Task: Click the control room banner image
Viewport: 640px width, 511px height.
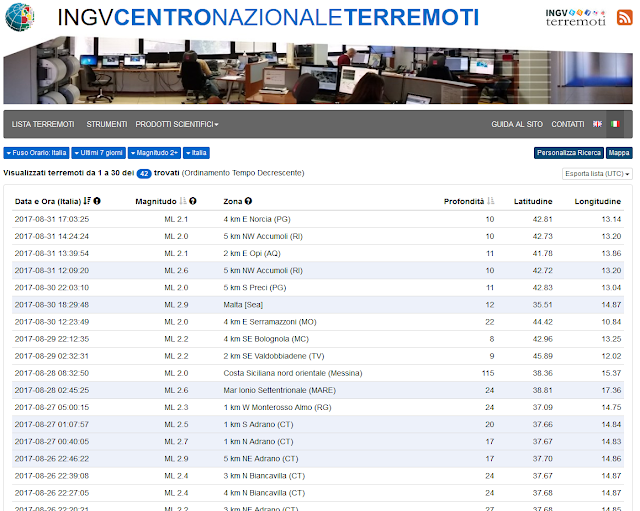Action: click(x=318, y=70)
